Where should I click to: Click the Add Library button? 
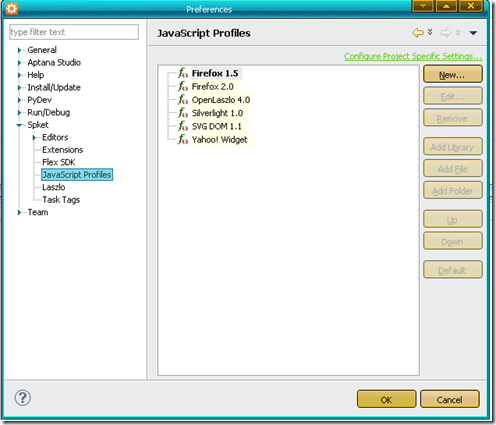[x=453, y=146]
